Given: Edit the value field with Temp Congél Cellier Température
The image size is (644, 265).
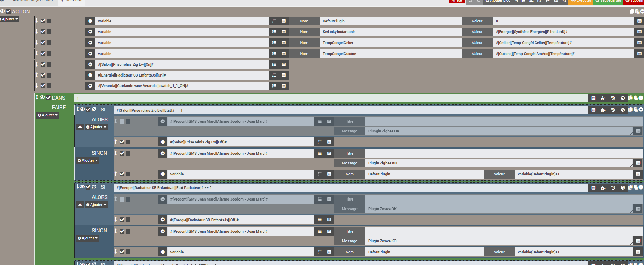Looking at the screenshot, I should pos(564,43).
